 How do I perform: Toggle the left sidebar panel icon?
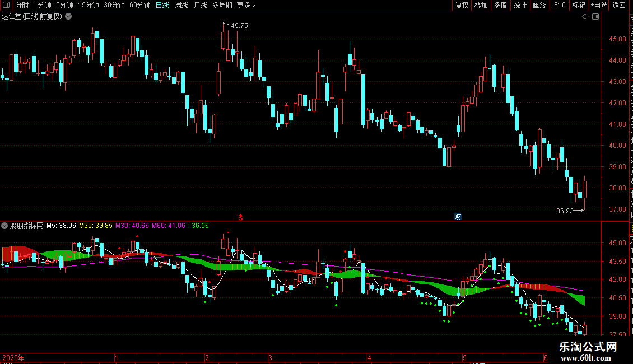[6, 5]
